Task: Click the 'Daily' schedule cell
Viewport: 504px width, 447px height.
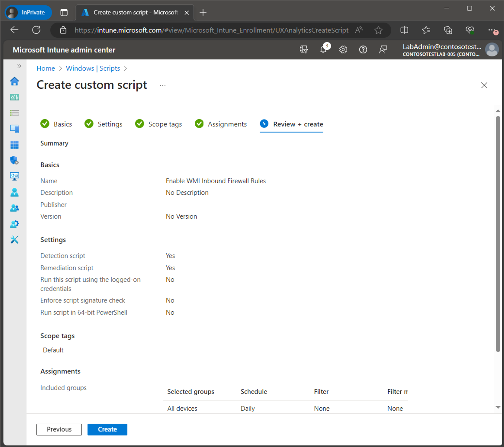Action: coord(248,408)
